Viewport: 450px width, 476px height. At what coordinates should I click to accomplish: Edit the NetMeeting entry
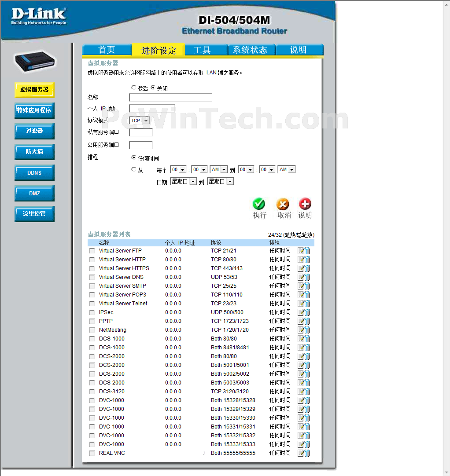click(x=300, y=330)
